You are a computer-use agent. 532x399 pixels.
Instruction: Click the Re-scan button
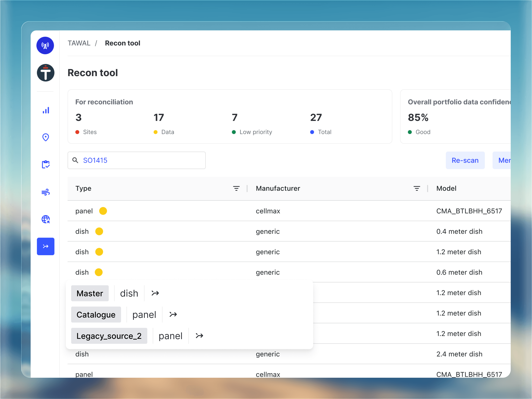click(x=465, y=160)
